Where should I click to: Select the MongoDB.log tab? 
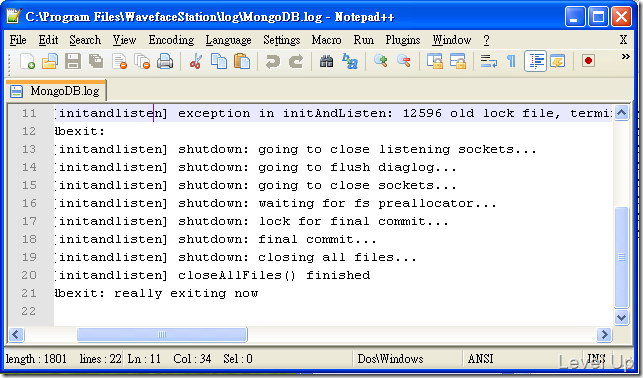coord(56,91)
